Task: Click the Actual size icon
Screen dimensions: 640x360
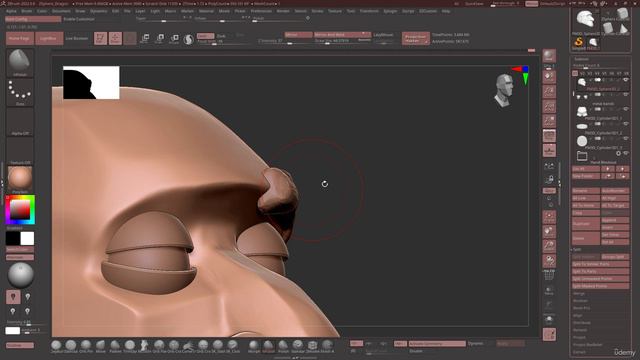Action: pyautogui.click(x=549, y=107)
